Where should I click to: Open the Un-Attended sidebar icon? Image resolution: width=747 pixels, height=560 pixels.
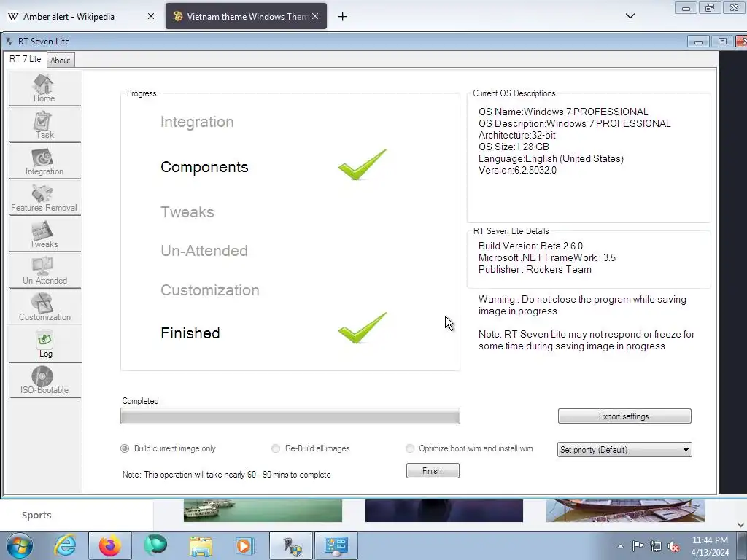click(44, 271)
